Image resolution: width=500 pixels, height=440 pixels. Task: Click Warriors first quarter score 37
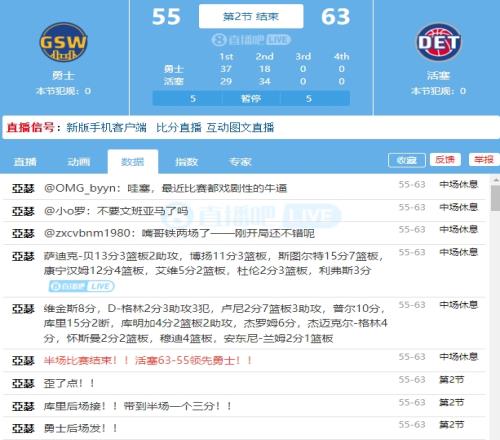pyautogui.click(x=226, y=69)
